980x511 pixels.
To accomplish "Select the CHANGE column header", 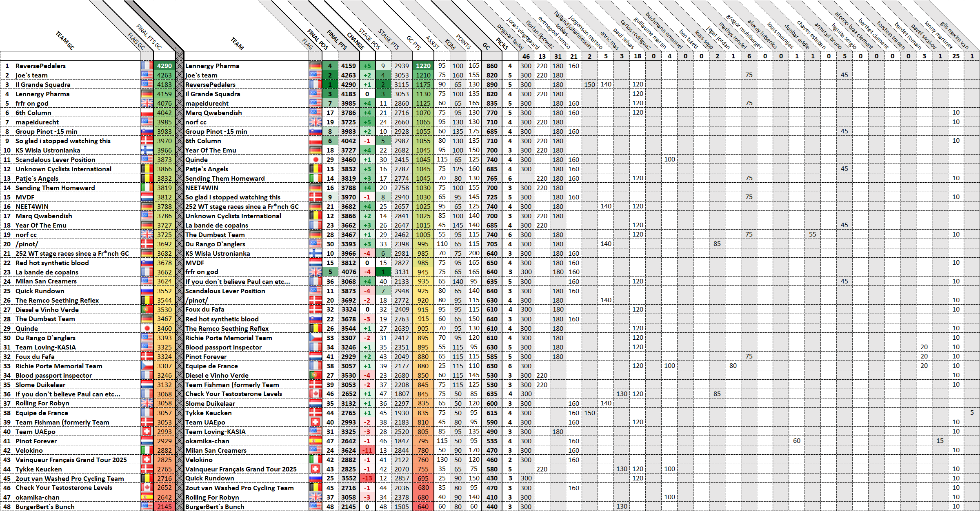I will coord(356,41).
